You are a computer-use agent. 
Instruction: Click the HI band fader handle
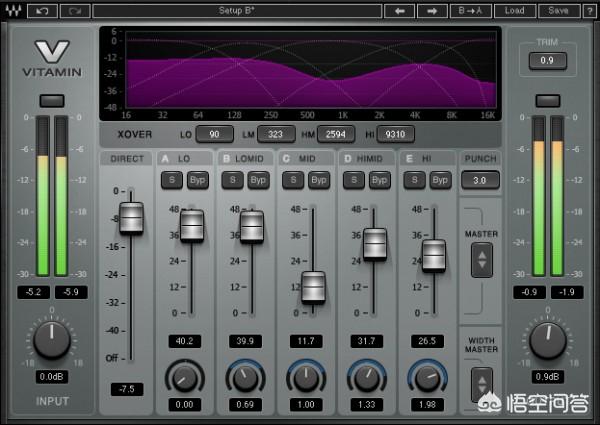[434, 256]
